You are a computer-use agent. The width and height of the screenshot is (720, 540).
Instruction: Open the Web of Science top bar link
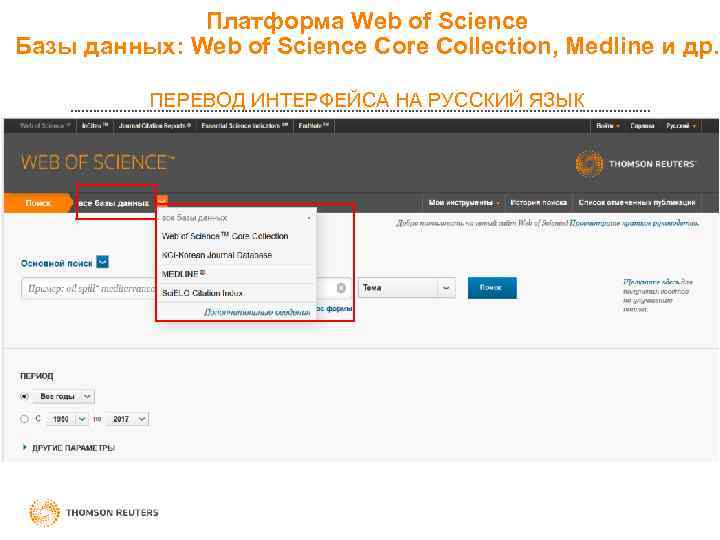[45, 125]
